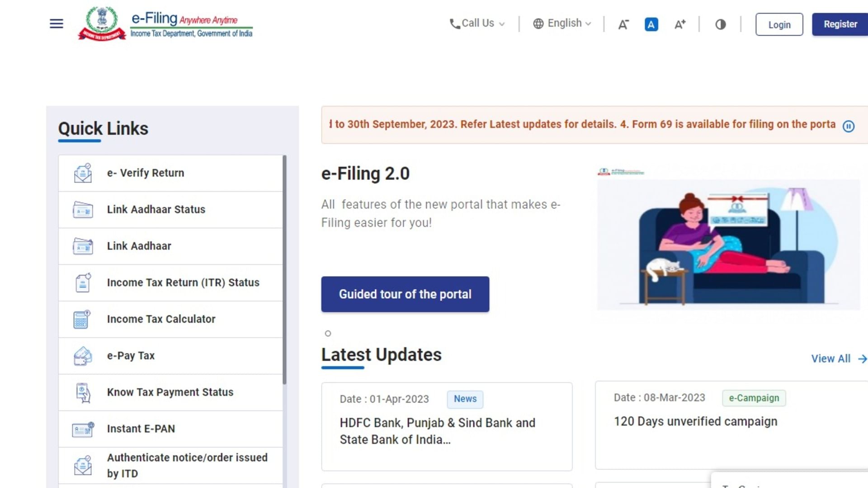Click the Quick Links scrollbar
The height and width of the screenshot is (488, 868).
[285, 271]
